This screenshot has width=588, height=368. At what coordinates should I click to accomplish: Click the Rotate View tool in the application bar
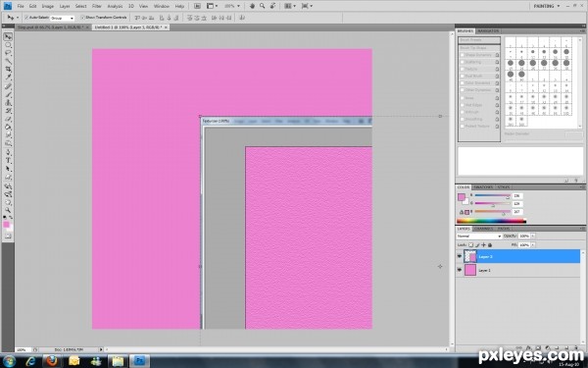(273, 6)
